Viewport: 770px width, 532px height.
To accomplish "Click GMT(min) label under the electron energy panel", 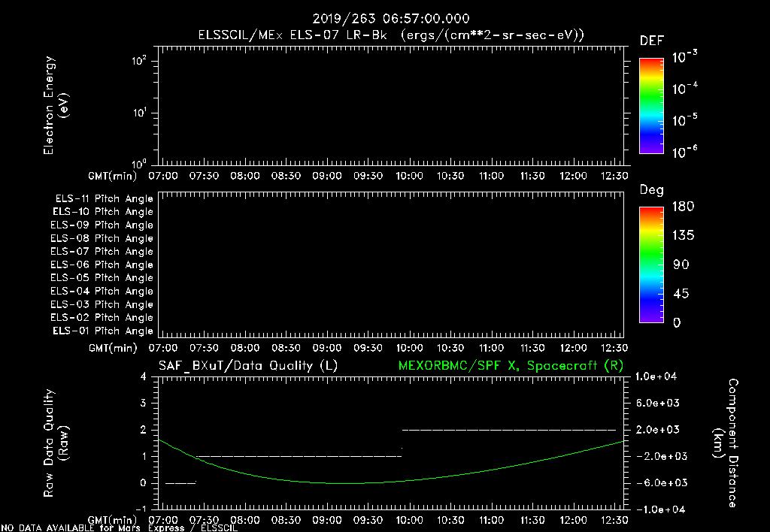I will point(113,176).
